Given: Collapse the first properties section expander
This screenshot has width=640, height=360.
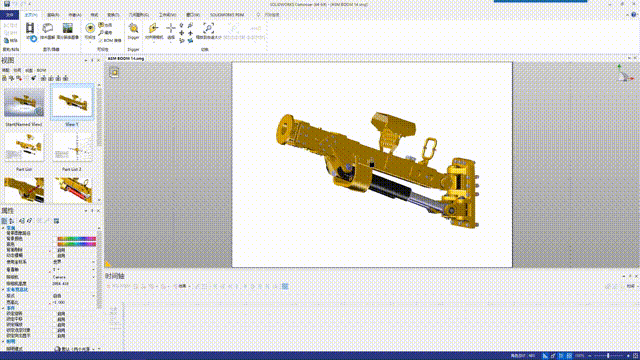Looking at the screenshot, I should coord(3,228).
